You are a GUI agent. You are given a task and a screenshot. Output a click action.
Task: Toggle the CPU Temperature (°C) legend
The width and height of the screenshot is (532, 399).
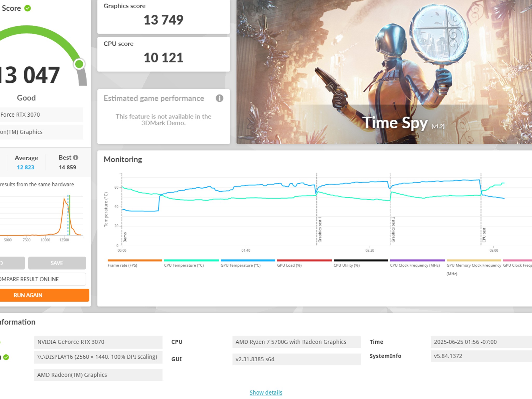pos(191,263)
